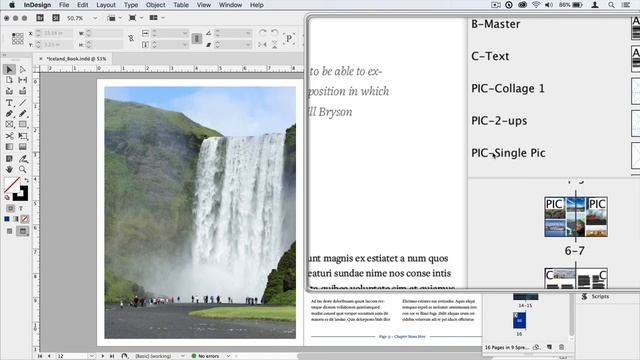
Task: Create new page in Pages panel
Action: pyautogui.click(x=549, y=347)
